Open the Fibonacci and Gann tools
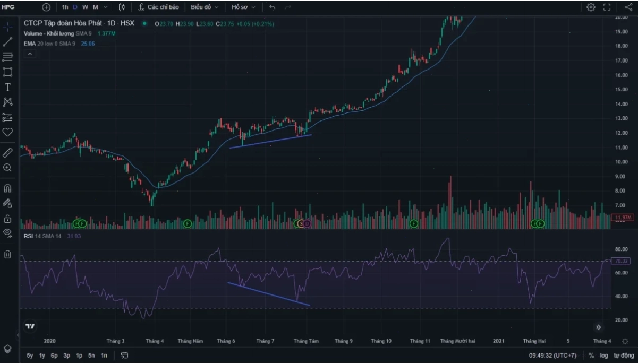Viewport: 638px width, 364px height. coord(7,57)
